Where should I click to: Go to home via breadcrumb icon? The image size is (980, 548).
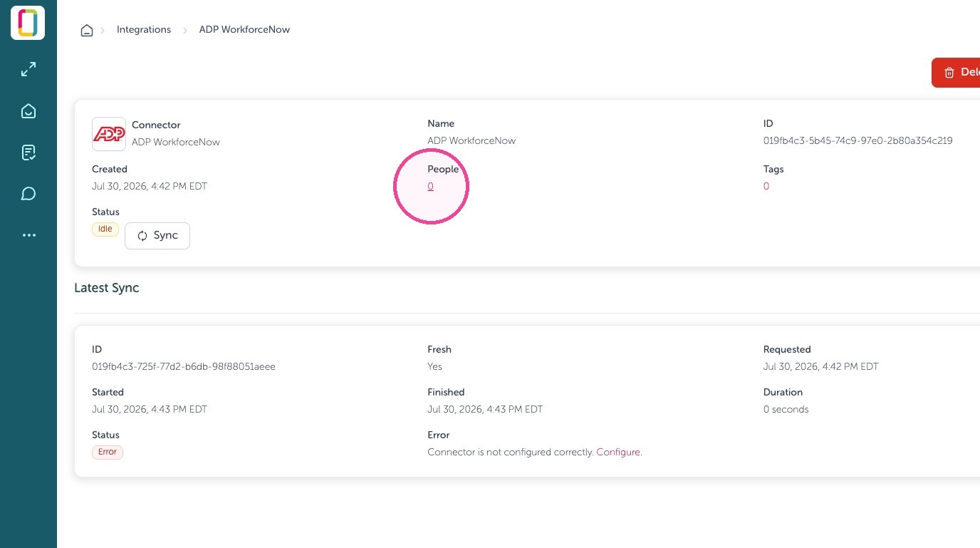[x=87, y=30]
